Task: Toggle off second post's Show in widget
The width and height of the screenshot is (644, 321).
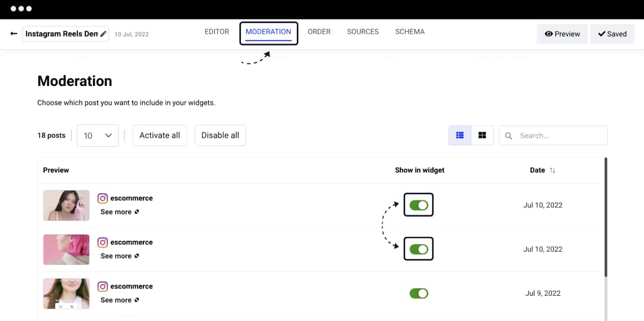Action: click(x=419, y=249)
